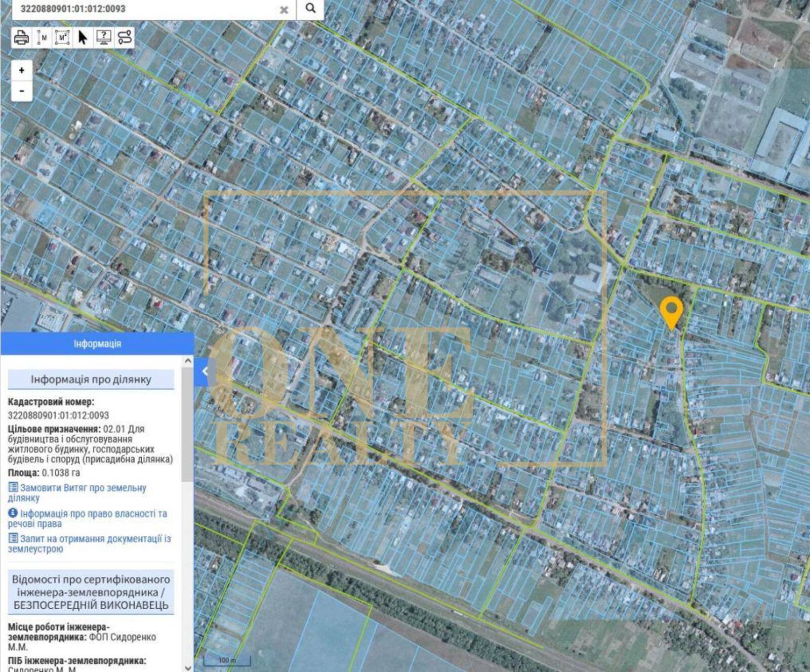Click the orange location pin marker
Screen dimensions: 810x672
coord(671,310)
